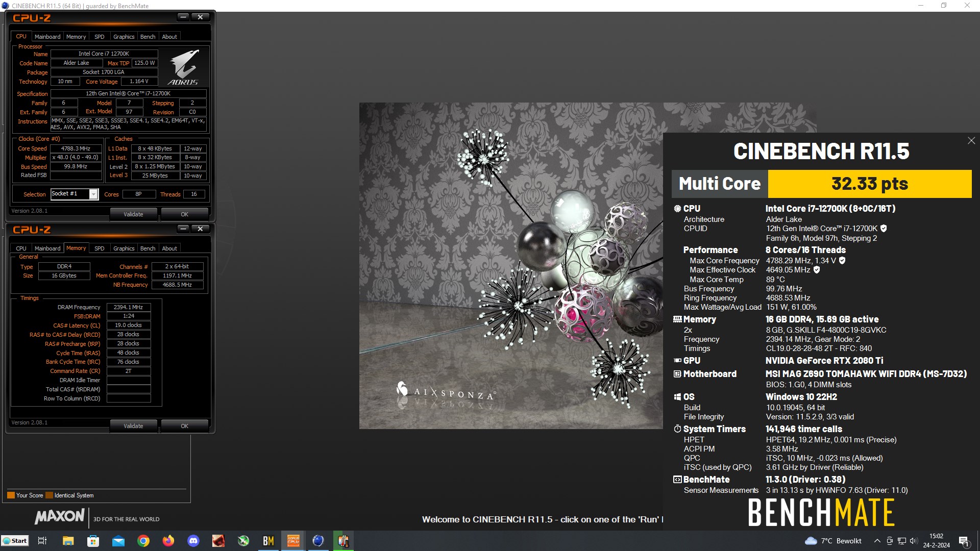Click the CAS# Latency 19.0 clocks field

click(x=129, y=325)
